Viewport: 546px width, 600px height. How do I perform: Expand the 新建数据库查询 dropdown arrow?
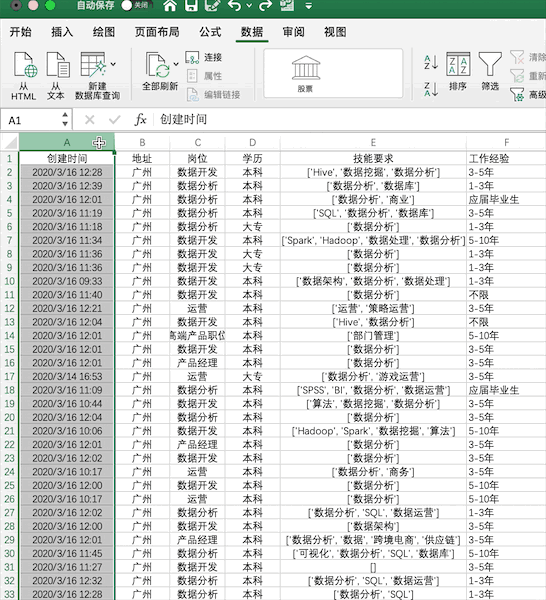click(x=113, y=64)
